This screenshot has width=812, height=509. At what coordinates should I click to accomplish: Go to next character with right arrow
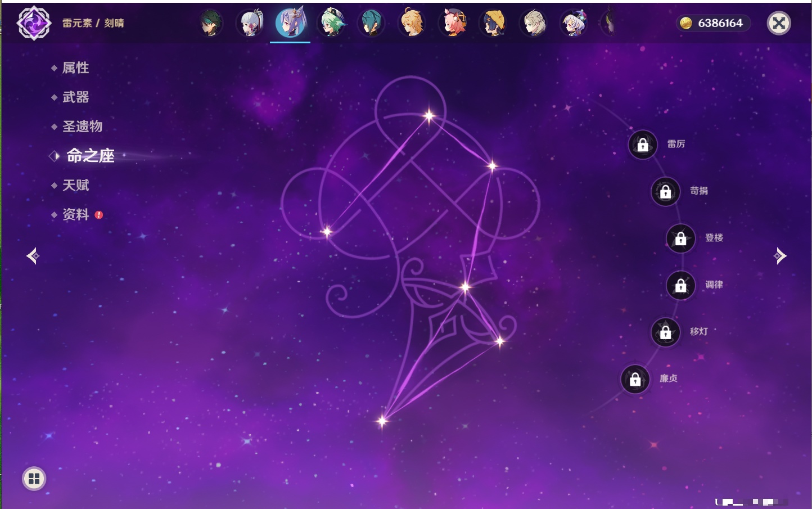tap(780, 256)
